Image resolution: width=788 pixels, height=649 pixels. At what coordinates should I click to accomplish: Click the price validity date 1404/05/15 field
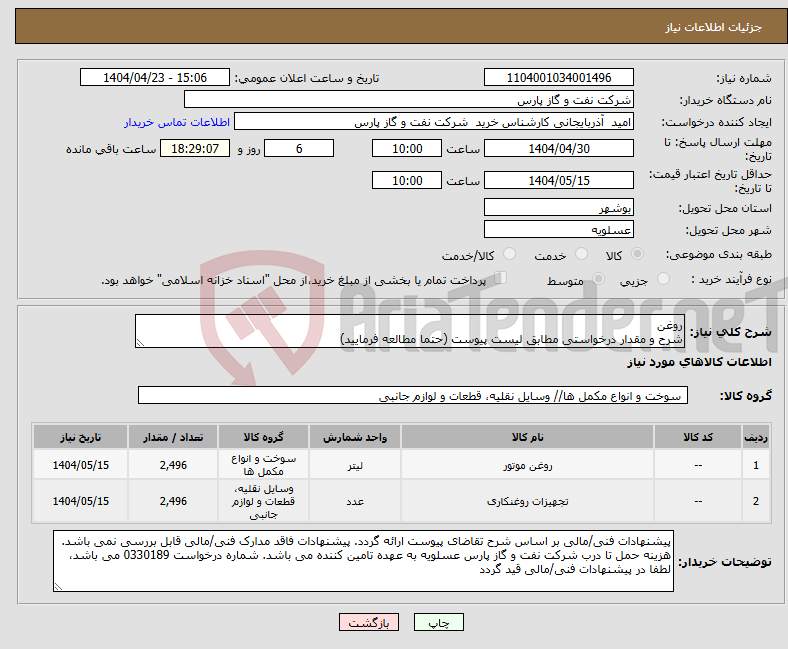(558, 180)
